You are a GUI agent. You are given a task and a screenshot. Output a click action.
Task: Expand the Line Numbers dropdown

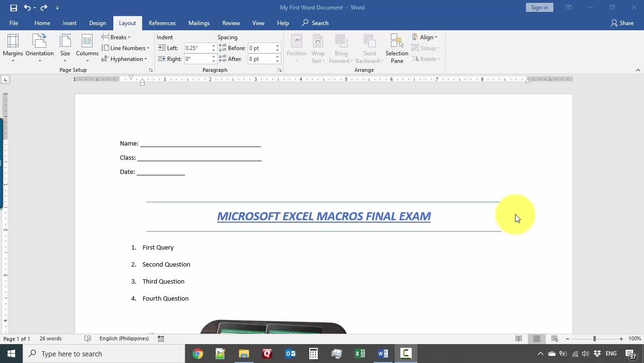(x=126, y=48)
